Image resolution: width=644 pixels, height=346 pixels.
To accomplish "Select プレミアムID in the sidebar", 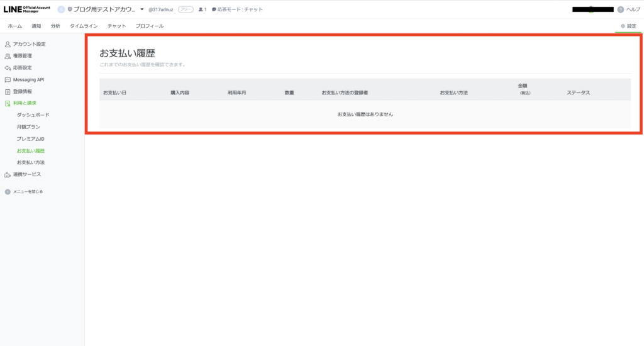I will click(31, 139).
